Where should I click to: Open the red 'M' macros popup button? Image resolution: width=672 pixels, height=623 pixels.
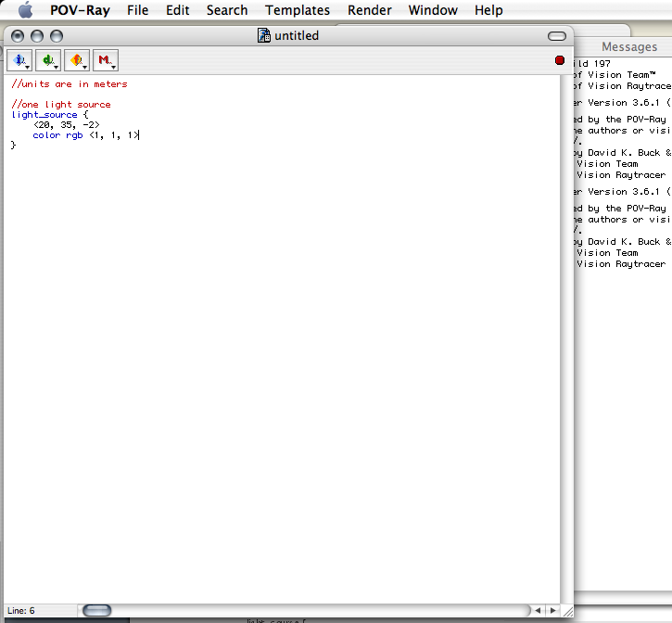tap(106, 61)
